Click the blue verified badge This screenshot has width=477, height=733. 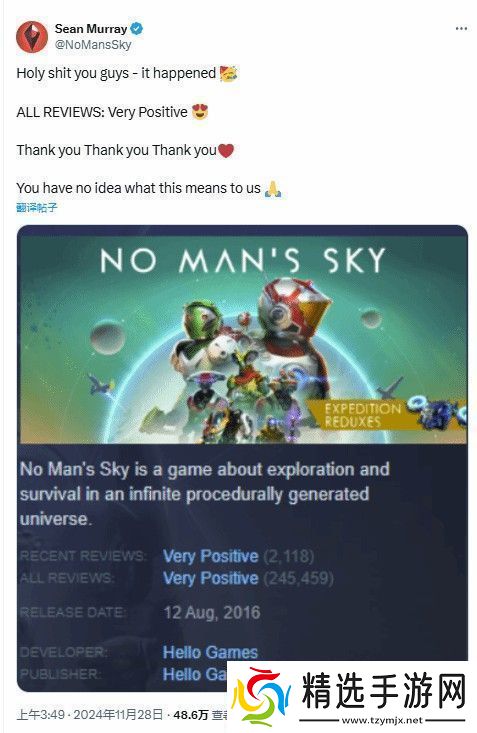point(137,29)
